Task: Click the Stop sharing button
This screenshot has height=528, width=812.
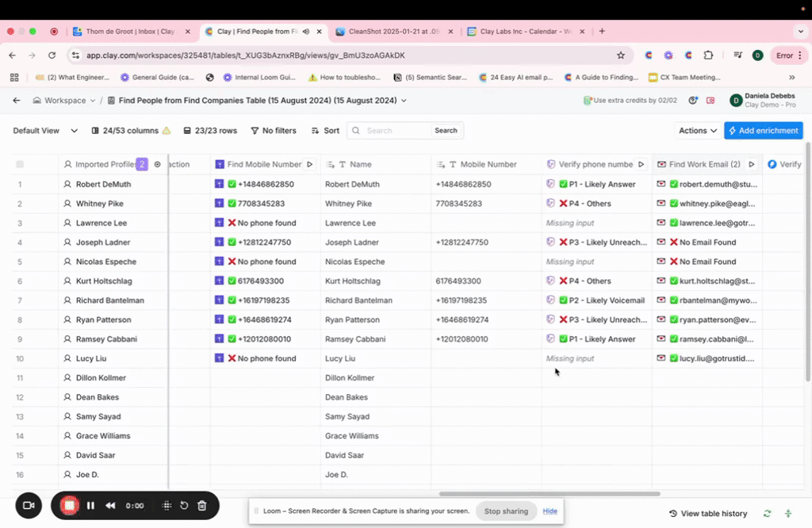Action: coord(506,511)
